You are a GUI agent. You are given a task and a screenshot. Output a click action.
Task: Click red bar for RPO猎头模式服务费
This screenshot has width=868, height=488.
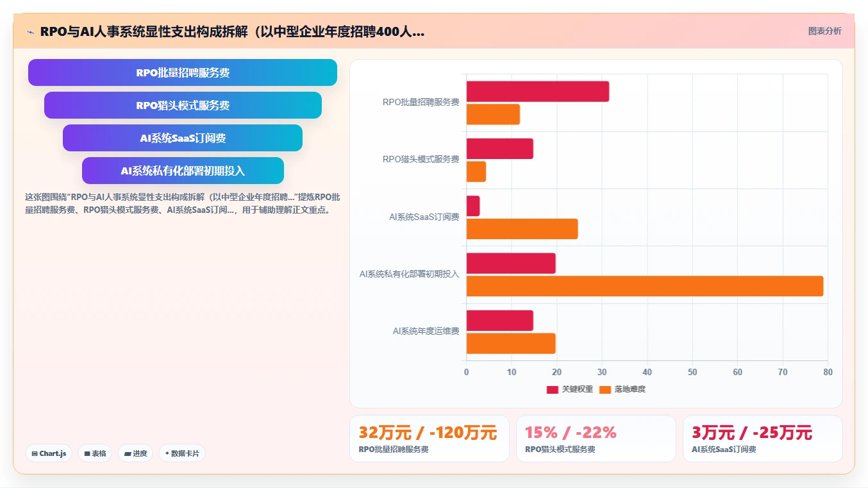click(499, 149)
